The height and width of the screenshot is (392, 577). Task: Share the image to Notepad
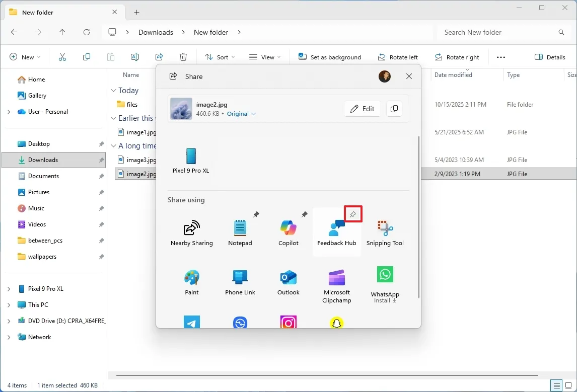240,230
